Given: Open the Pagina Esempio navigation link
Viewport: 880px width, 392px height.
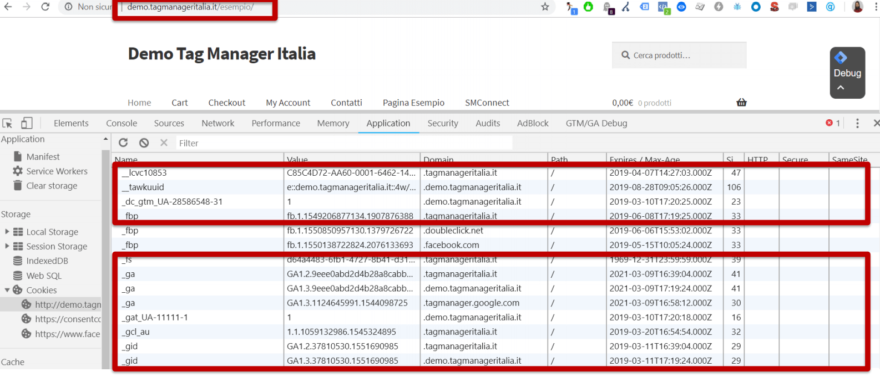Looking at the screenshot, I should (x=414, y=103).
